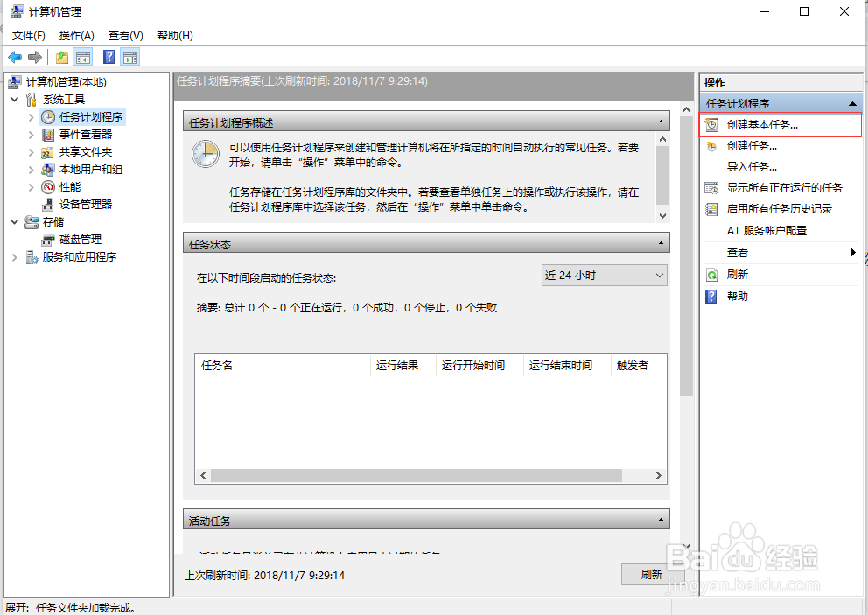Collapse the 任务计划程序概述 section
This screenshot has width=868, height=615.
tap(661, 122)
